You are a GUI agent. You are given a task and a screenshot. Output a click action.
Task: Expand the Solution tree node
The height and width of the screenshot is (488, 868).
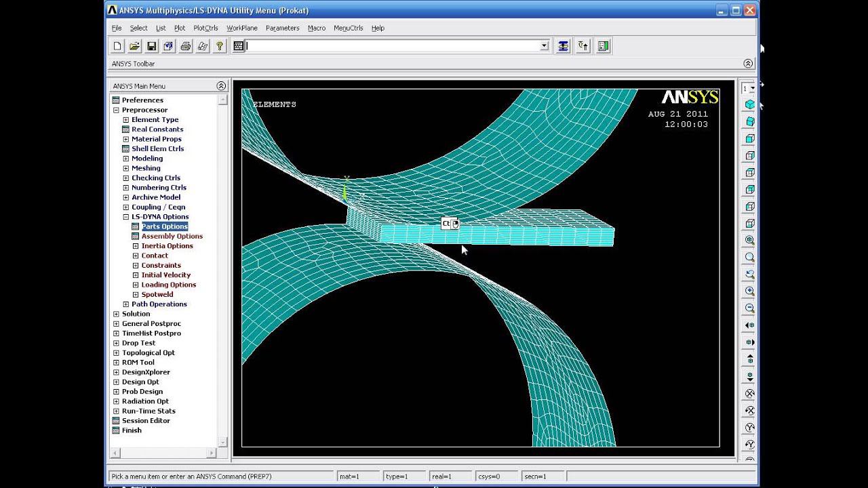(x=116, y=314)
